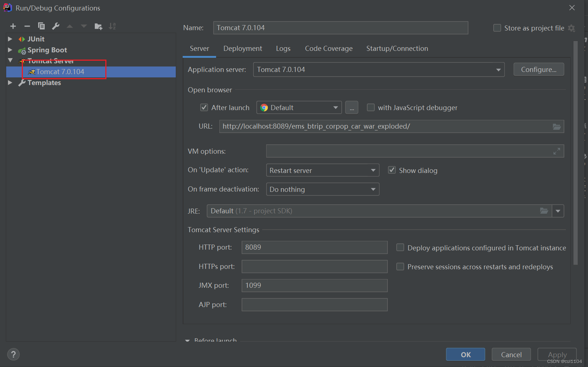The image size is (588, 367).
Task: Close the Run/Debug Configurations dialog
Action: click(x=572, y=8)
